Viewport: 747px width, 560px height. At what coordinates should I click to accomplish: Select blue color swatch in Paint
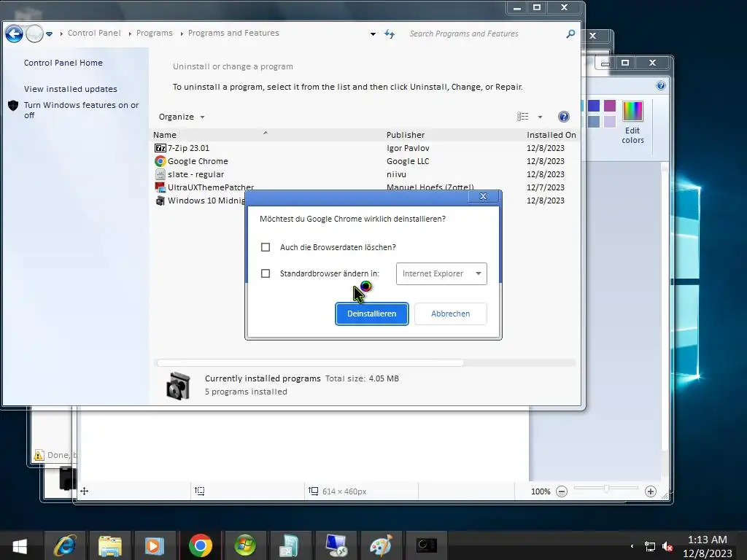coord(594,106)
